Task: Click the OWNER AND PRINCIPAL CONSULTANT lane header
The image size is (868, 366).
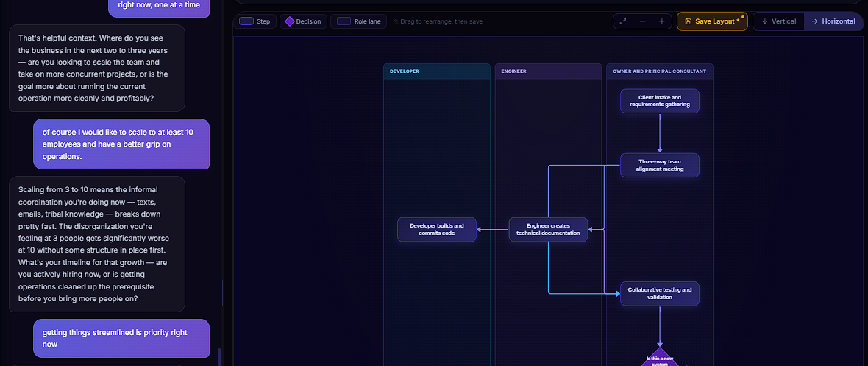Action: (x=659, y=71)
